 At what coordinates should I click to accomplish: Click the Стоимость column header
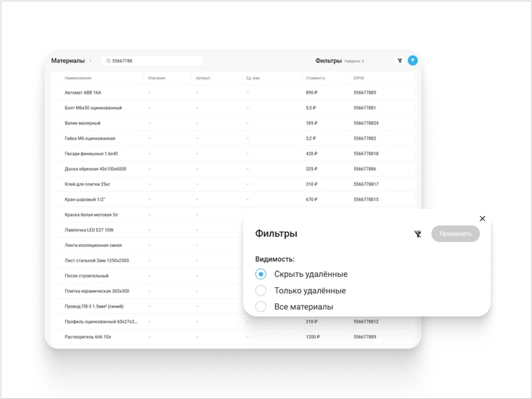pos(315,78)
